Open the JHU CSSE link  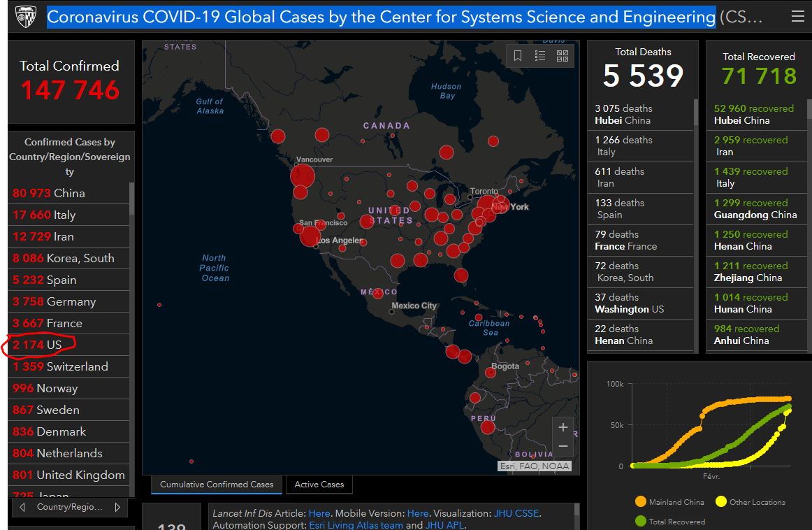[516, 513]
